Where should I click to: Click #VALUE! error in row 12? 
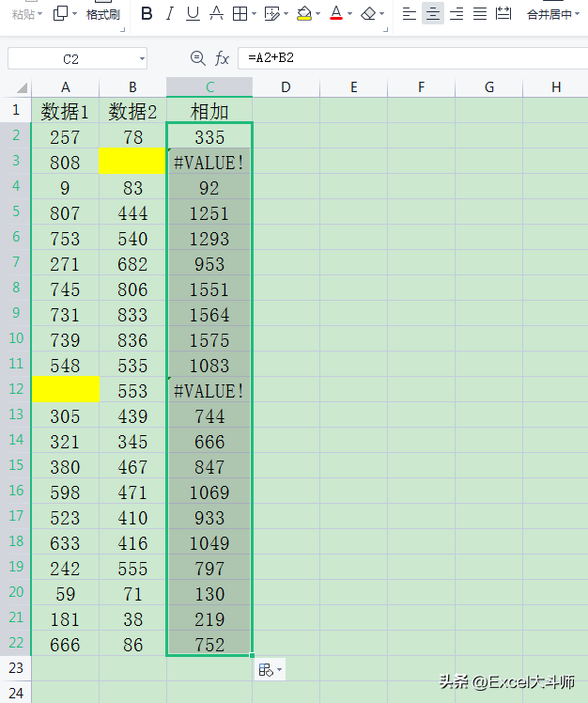[209, 390]
